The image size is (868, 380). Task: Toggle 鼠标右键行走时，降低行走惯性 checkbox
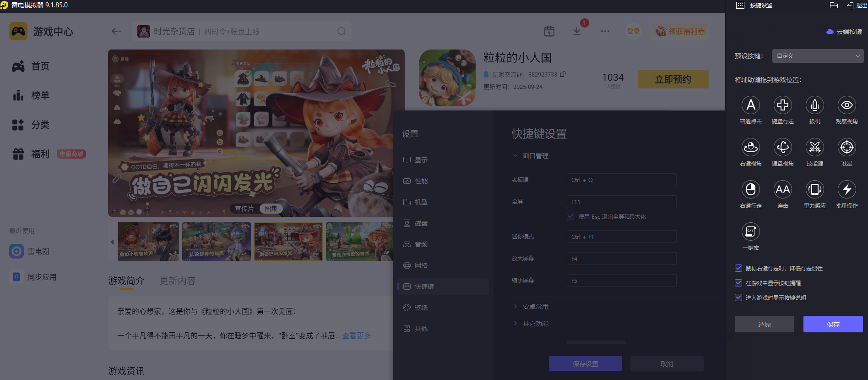738,268
